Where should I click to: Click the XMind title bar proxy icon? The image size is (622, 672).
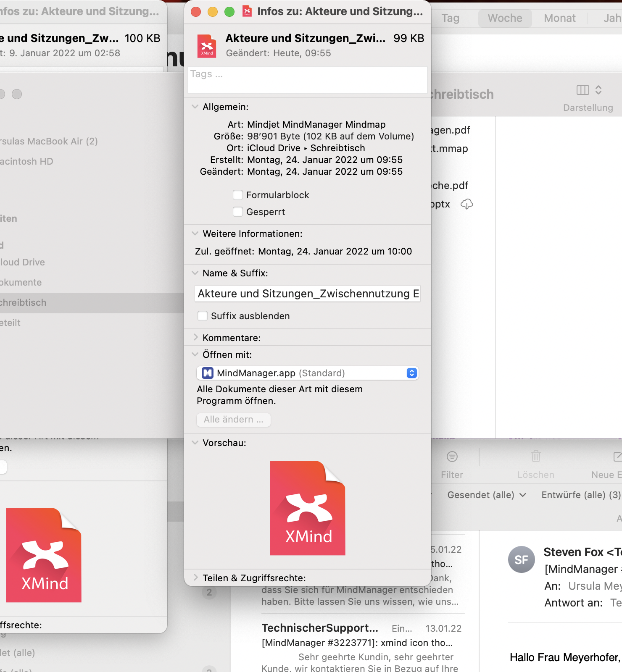[247, 11]
